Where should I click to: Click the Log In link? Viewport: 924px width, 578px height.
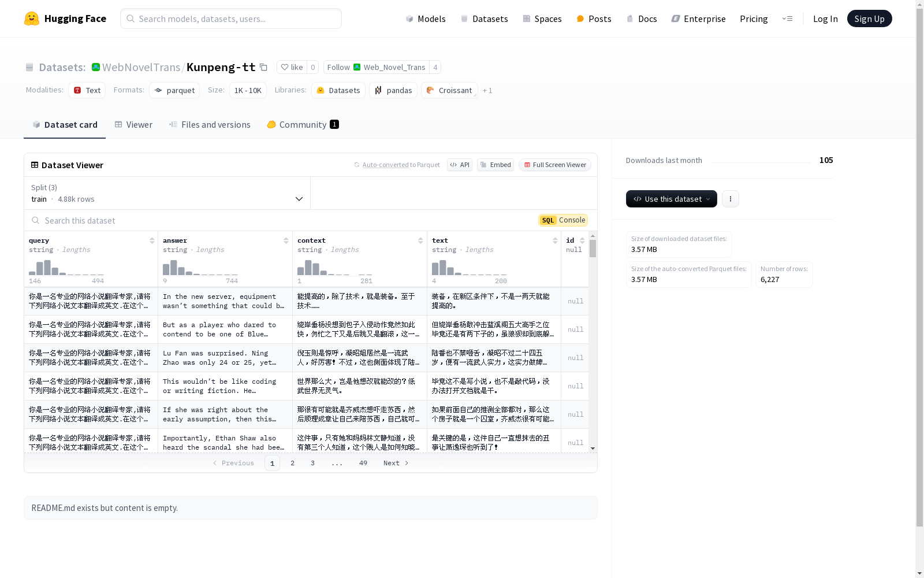[x=825, y=18]
